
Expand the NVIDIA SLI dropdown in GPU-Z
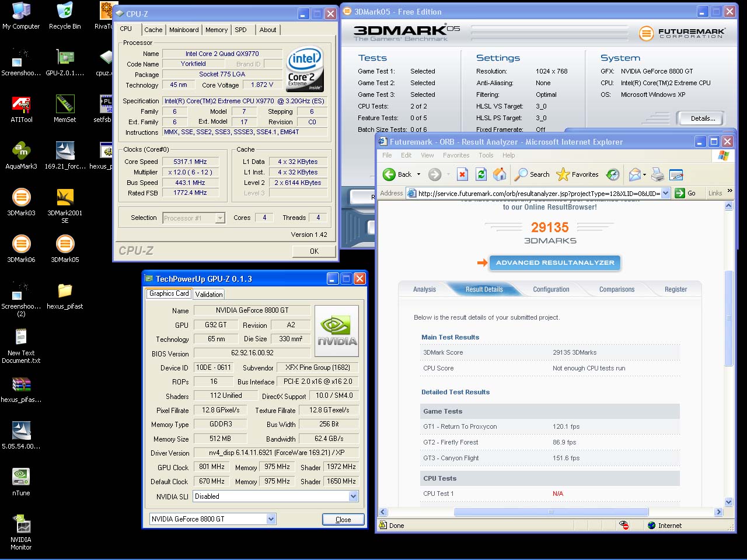pyautogui.click(x=353, y=496)
